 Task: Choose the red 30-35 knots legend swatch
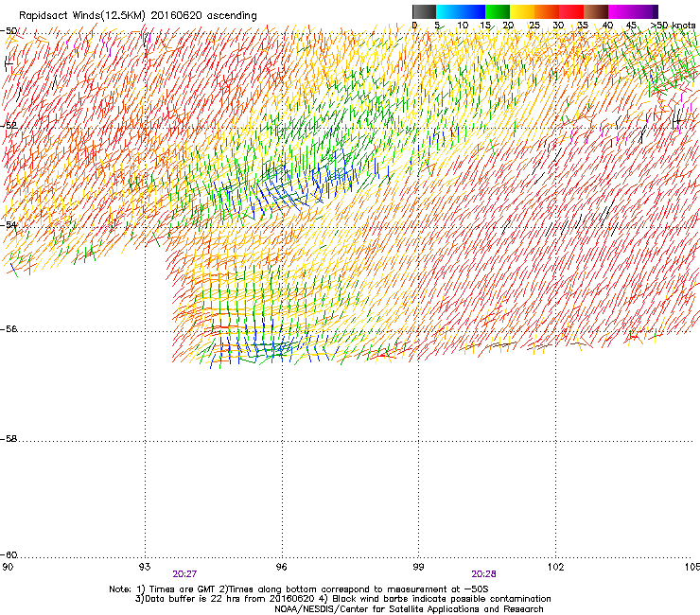[571, 11]
